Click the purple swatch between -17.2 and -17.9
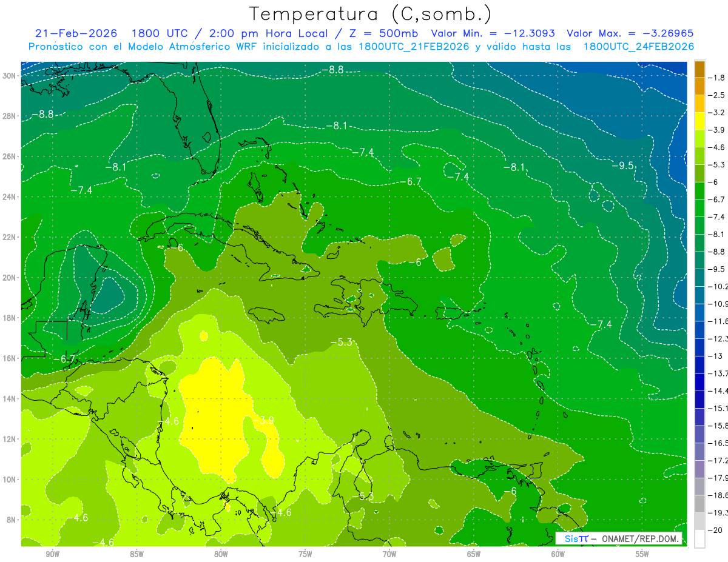The image size is (728, 562). pyautogui.click(x=699, y=469)
